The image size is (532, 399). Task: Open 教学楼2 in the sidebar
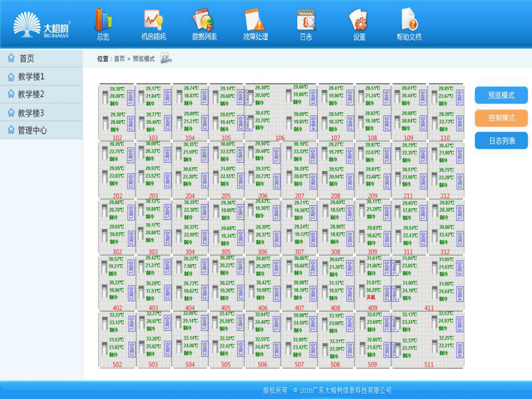tap(41, 94)
